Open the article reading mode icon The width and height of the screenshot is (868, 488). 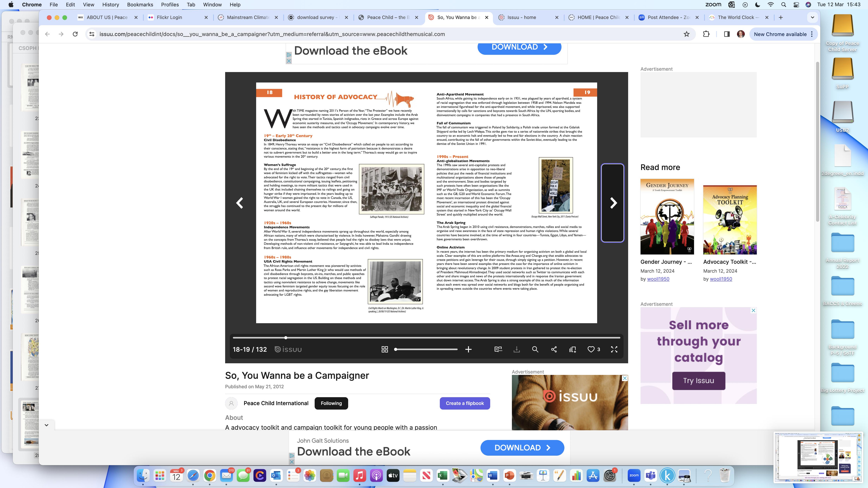(x=498, y=349)
